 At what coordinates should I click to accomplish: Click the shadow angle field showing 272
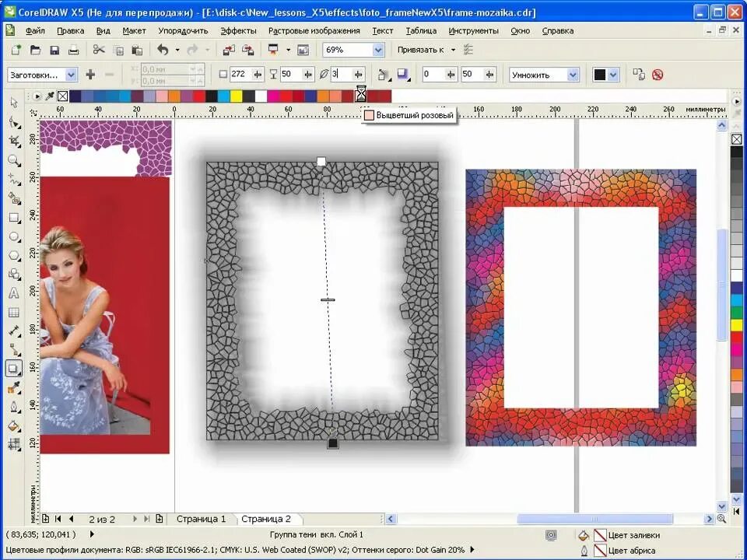(x=240, y=75)
